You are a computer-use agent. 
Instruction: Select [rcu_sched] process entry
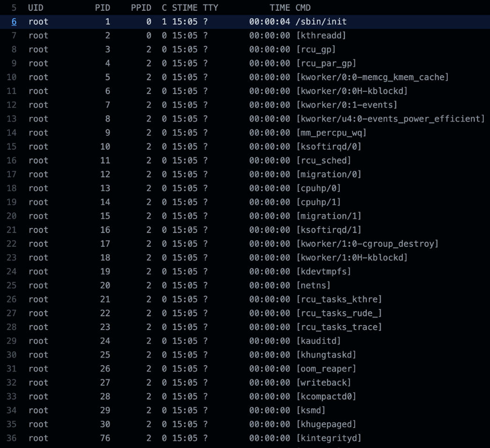(x=324, y=161)
